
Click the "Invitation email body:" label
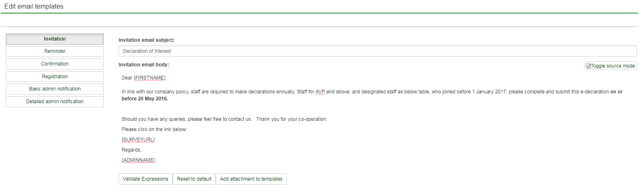point(144,65)
